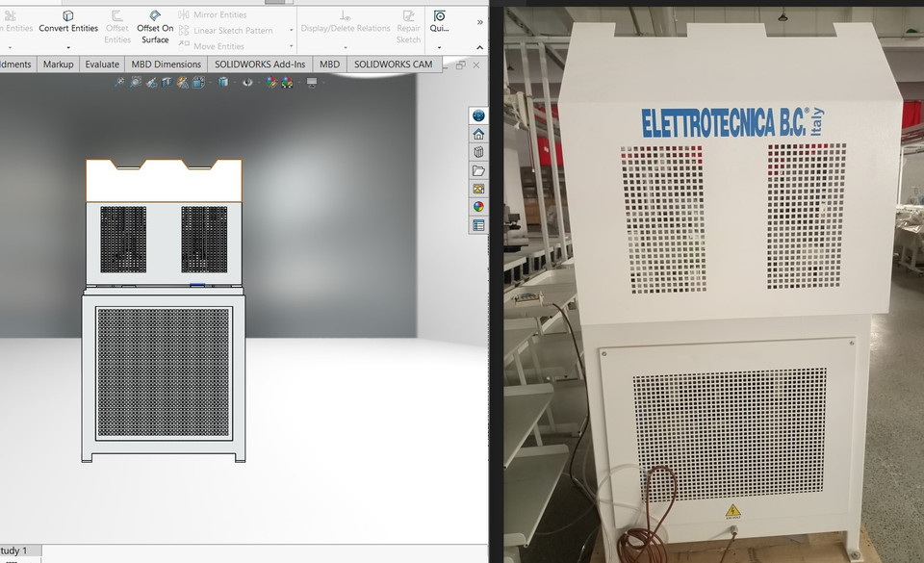Screen dimensions: 924x563
Task: Select the Mirror Entities tool
Action: coord(217,14)
